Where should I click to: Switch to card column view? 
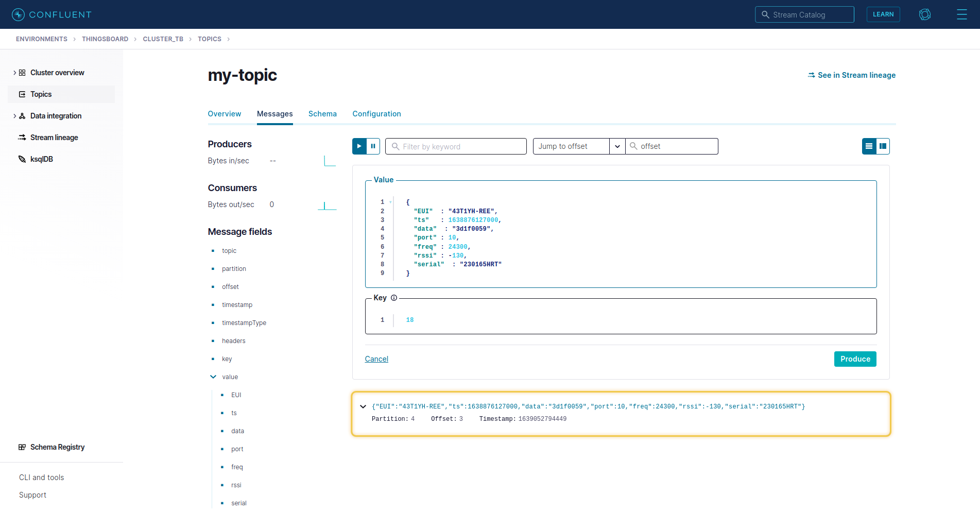pyautogui.click(x=883, y=146)
